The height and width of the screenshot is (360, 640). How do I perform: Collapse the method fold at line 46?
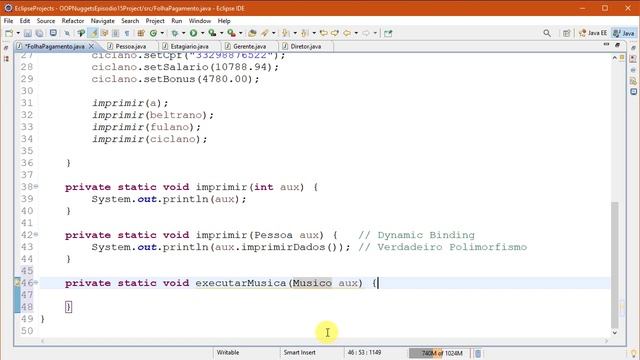click(x=36, y=282)
